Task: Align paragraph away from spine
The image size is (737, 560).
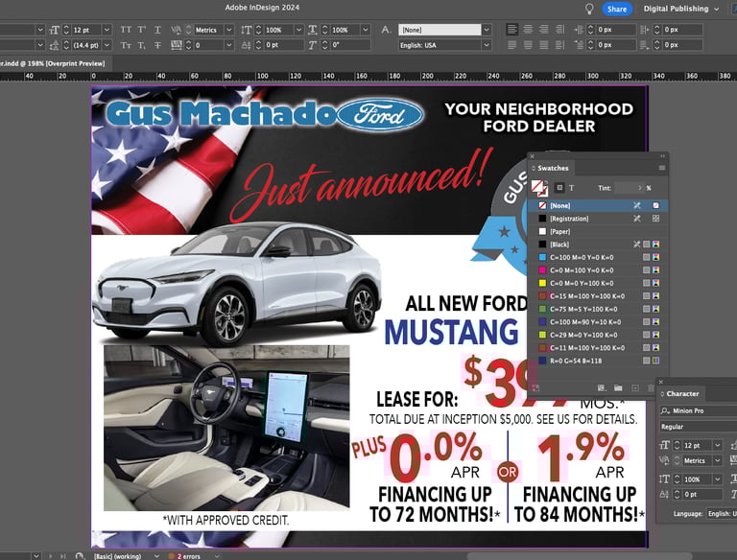Action: click(x=559, y=45)
